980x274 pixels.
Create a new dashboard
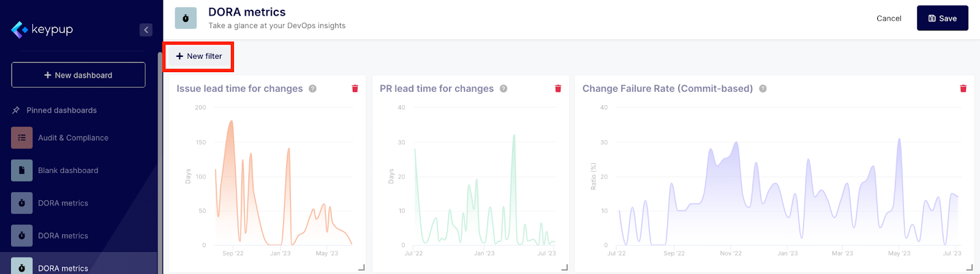(78, 75)
